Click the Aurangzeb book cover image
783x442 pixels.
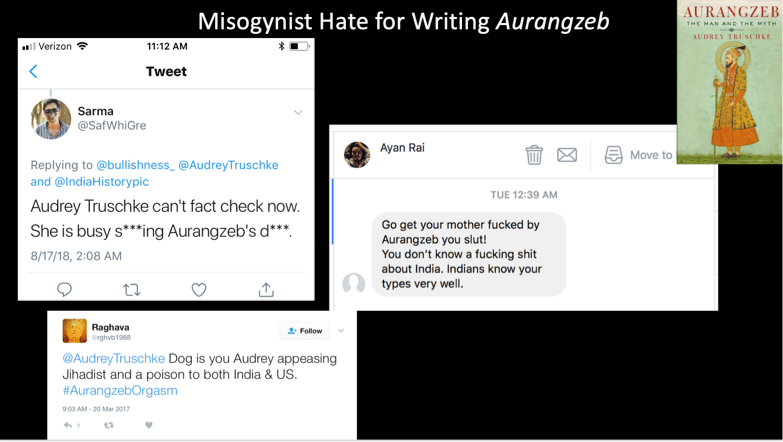(730, 82)
